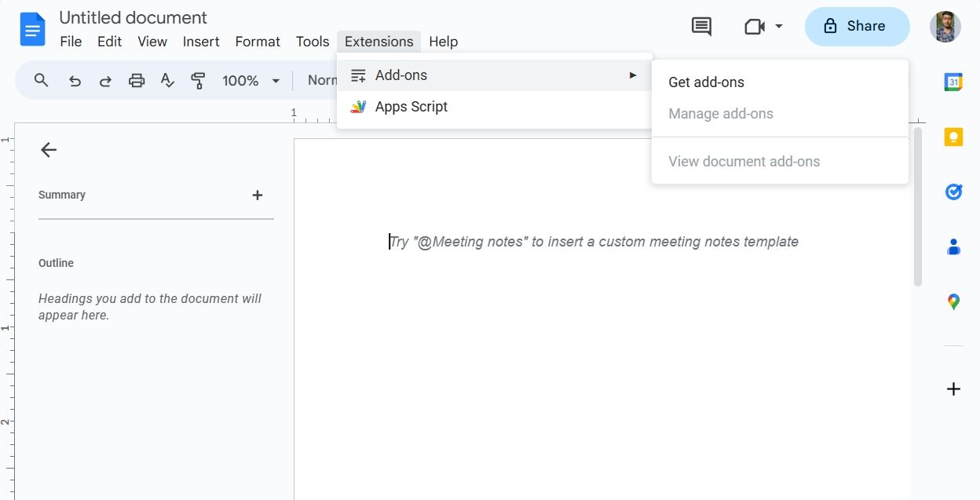Open Google Calendar from the side panel
The image size is (980, 500).
[x=953, y=81]
